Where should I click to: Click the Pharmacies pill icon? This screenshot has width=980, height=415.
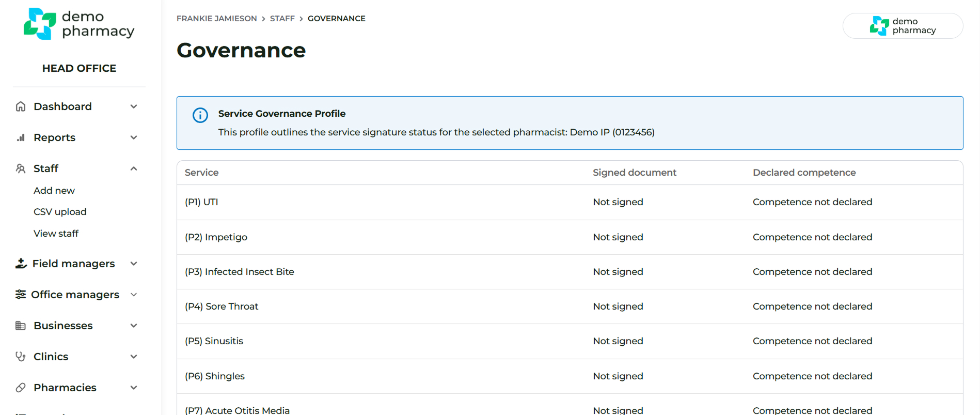(x=21, y=388)
